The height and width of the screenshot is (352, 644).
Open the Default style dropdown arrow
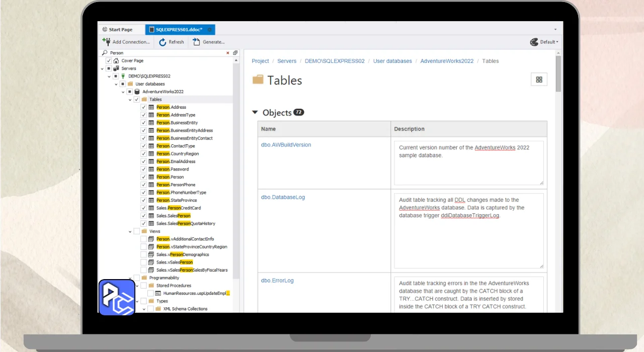pyautogui.click(x=557, y=42)
